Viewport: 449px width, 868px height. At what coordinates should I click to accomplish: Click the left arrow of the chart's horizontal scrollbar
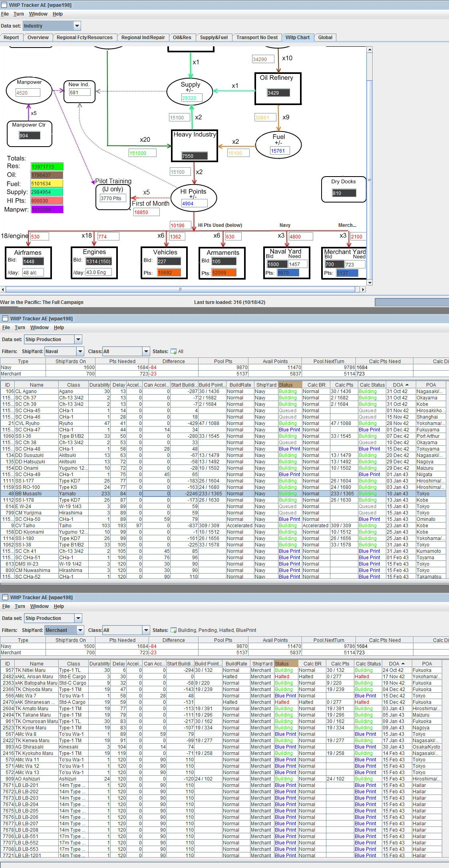coord(3,289)
